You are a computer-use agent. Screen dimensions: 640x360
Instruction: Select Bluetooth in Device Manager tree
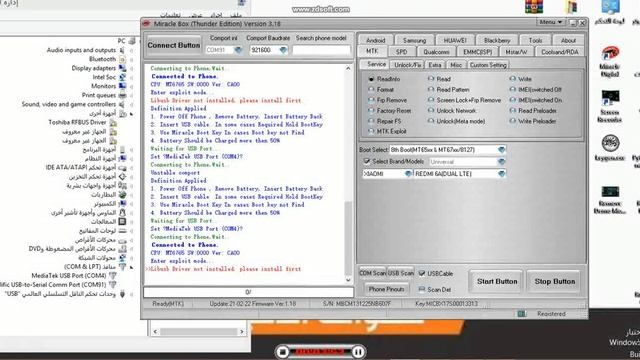(x=102, y=59)
